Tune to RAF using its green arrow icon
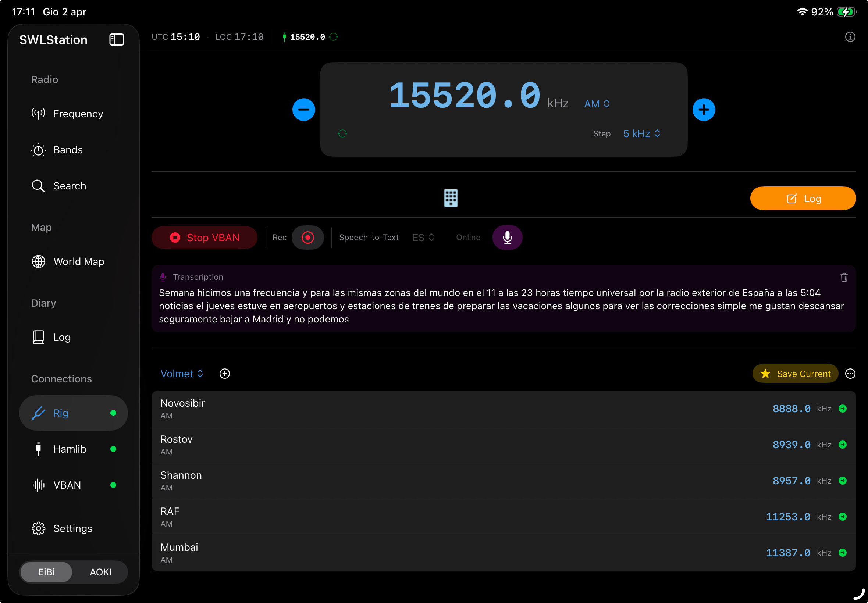Screen dimensions: 868x603 tap(843, 517)
